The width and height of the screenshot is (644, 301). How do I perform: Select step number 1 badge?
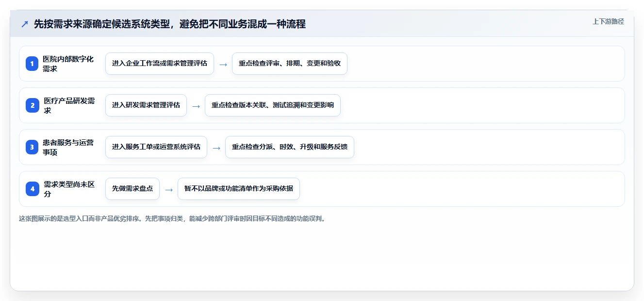coord(32,64)
